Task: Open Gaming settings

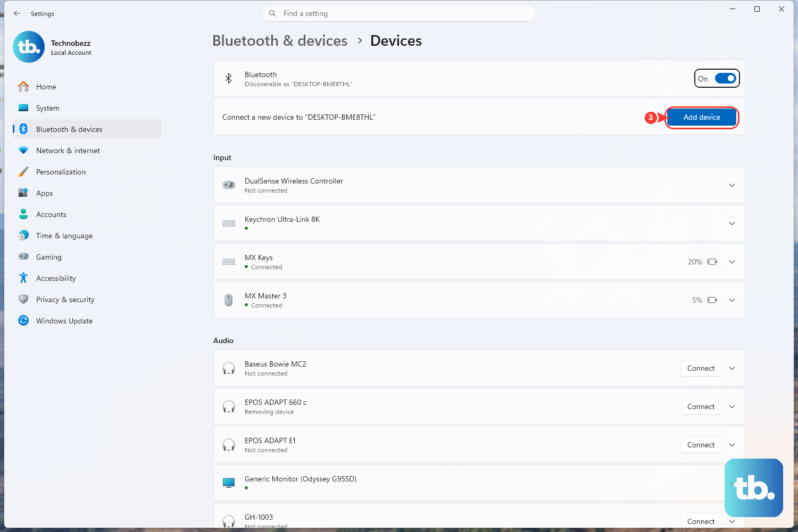Action: coord(87,257)
